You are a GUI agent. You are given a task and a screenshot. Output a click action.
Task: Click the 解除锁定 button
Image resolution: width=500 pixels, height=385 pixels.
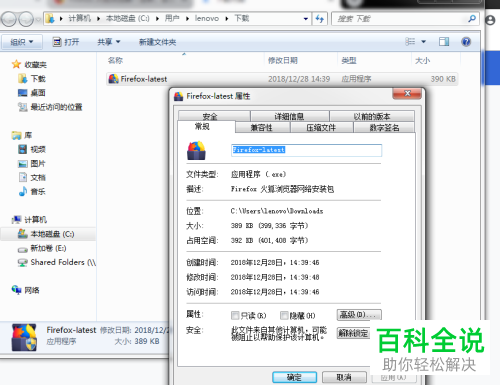pos(354,333)
